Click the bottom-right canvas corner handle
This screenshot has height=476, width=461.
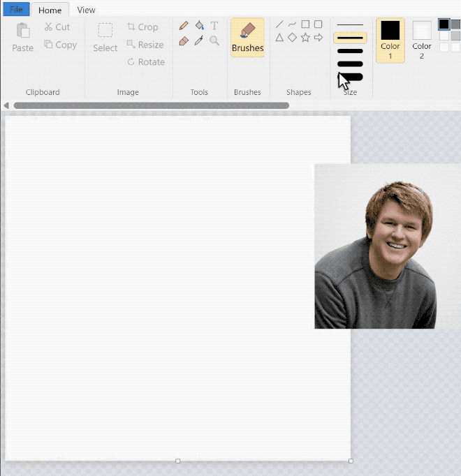tap(351, 461)
